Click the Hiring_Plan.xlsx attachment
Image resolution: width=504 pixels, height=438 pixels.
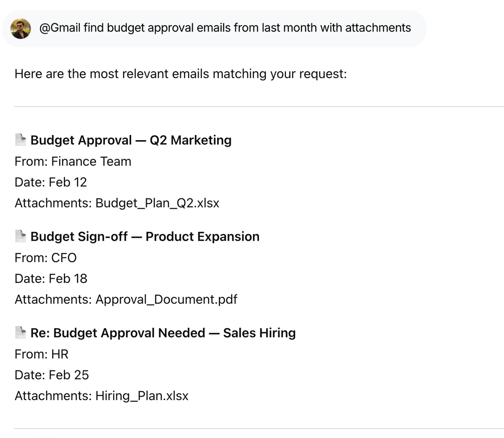(141, 395)
